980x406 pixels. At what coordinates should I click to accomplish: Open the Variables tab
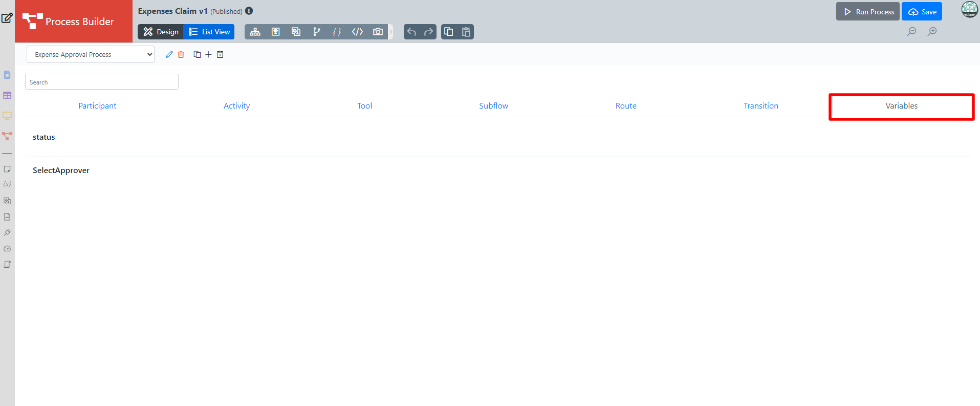point(901,106)
